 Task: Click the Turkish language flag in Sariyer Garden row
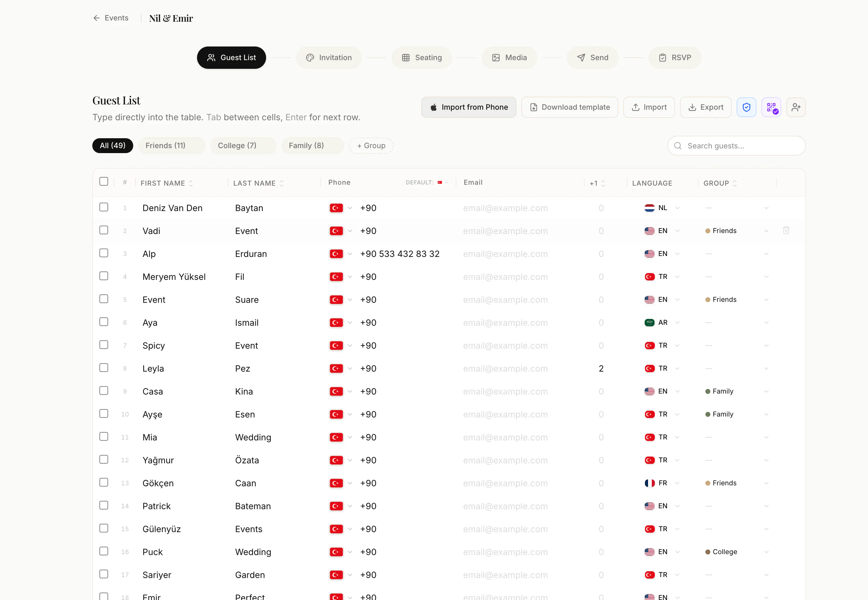coord(649,575)
